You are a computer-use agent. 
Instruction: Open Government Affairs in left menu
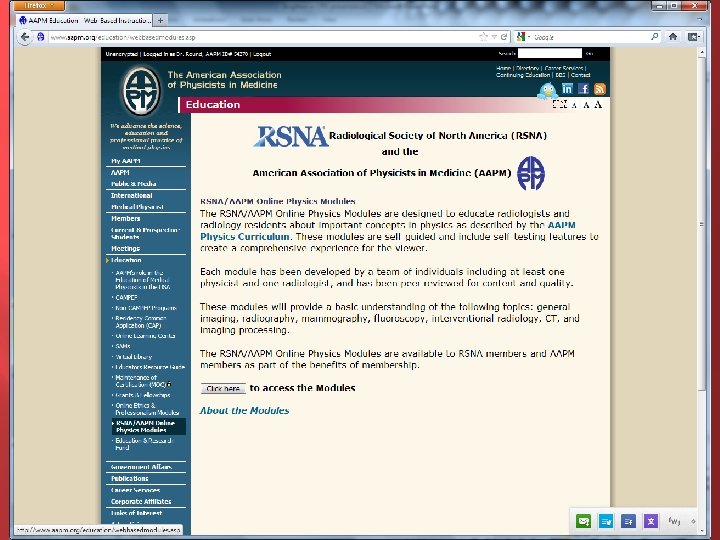click(141, 467)
